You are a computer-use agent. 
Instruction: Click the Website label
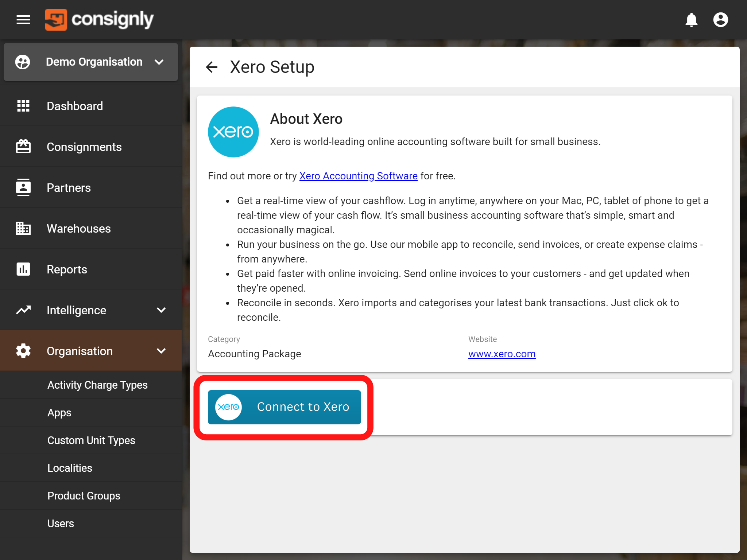click(x=483, y=339)
